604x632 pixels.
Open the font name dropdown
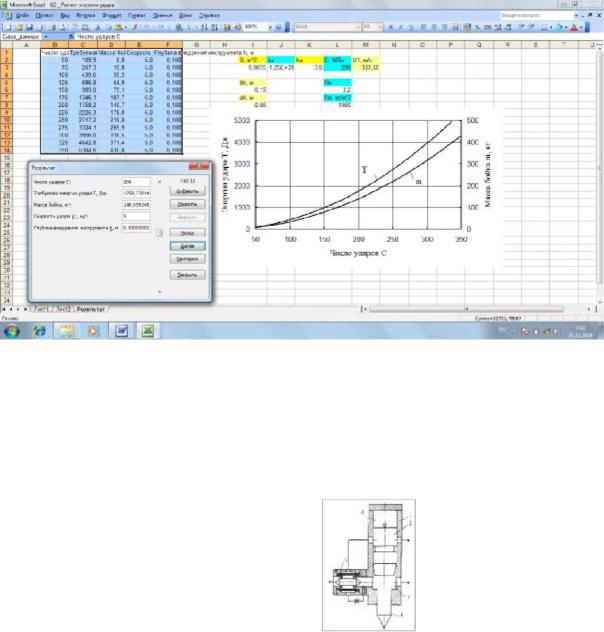pyautogui.click(x=358, y=27)
